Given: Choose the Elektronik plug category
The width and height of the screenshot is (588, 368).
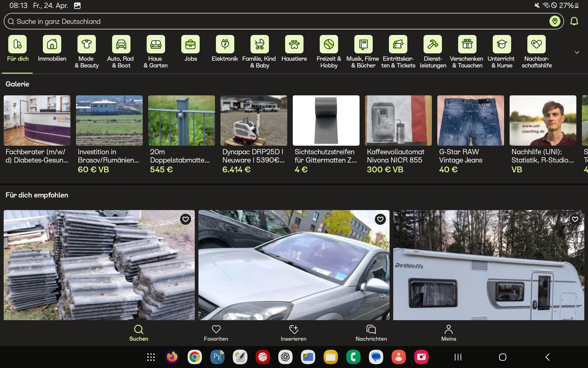Looking at the screenshot, I should coord(225,44).
